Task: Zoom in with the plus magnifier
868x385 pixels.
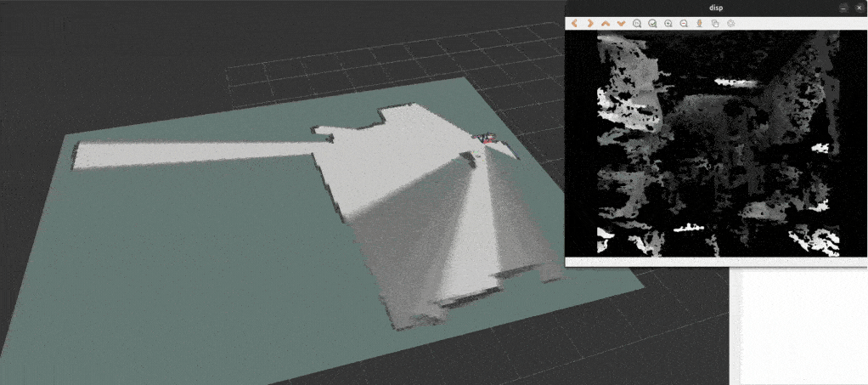Action: coord(668,23)
